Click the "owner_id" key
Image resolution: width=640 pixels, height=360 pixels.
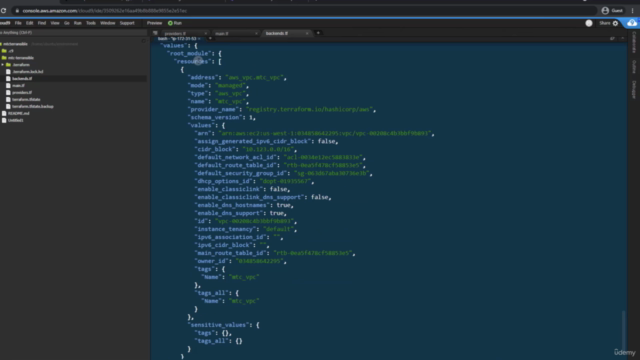[x=212, y=261]
